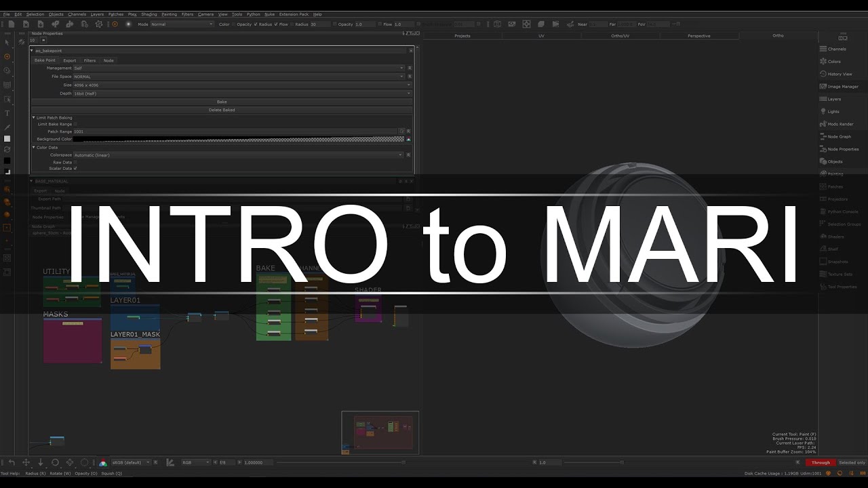Choose the Select arrow tool
The image size is (868, 488).
pos(7,42)
